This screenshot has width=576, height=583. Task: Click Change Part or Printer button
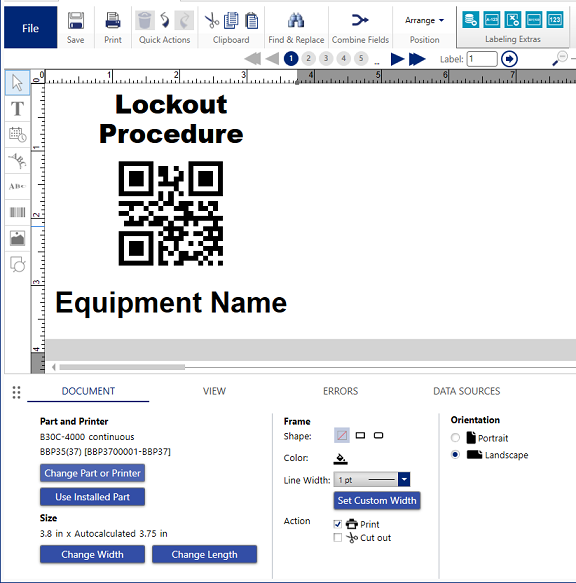pyautogui.click(x=92, y=473)
